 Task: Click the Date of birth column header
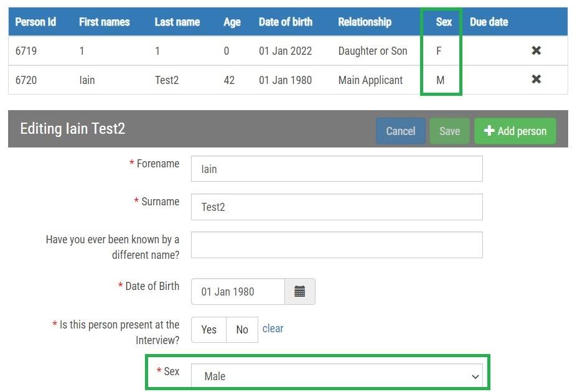click(x=286, y=22)
